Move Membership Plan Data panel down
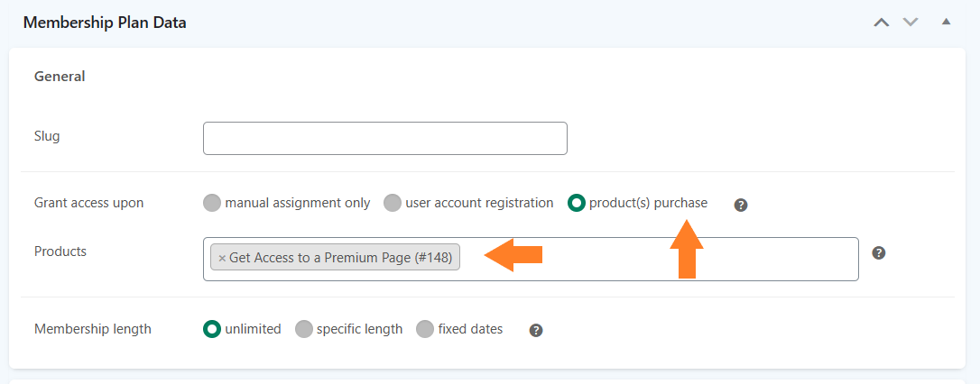This screenshot has height=384, width=980. (x=911, y=23)
